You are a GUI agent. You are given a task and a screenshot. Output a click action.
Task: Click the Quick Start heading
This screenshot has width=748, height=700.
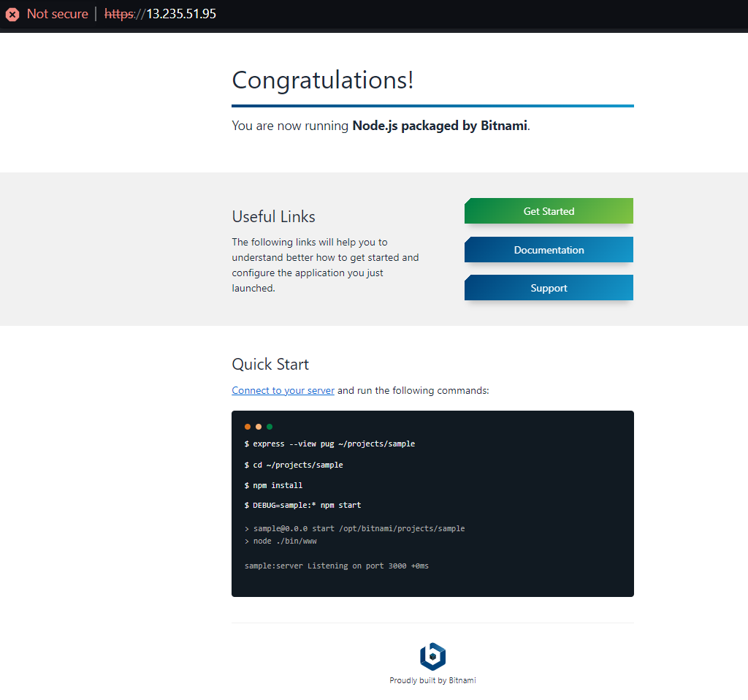[270, 364]
